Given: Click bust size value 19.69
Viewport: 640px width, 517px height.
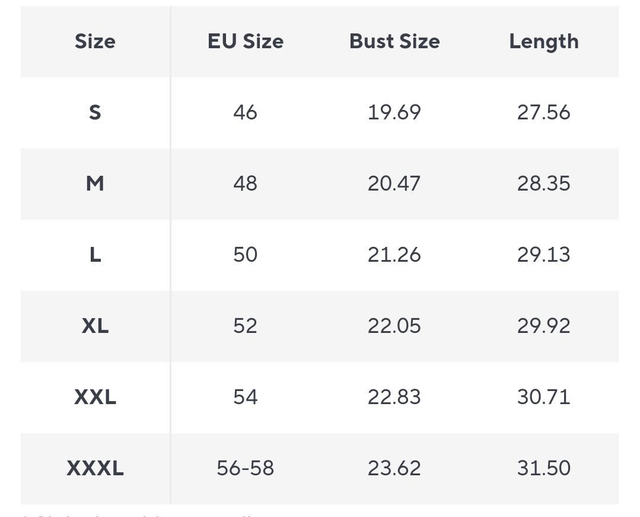Looking at the screenshot, I should [394, 112].
